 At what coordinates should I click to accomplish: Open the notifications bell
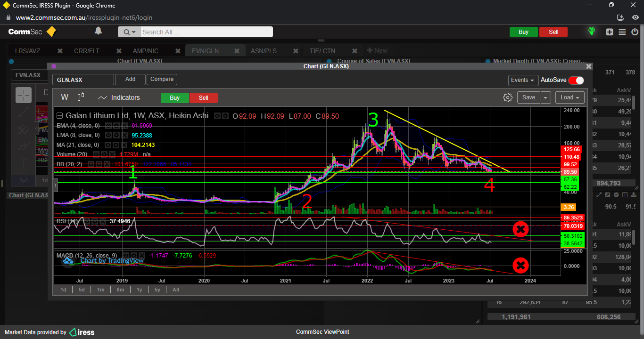click(x=98, y=31)
